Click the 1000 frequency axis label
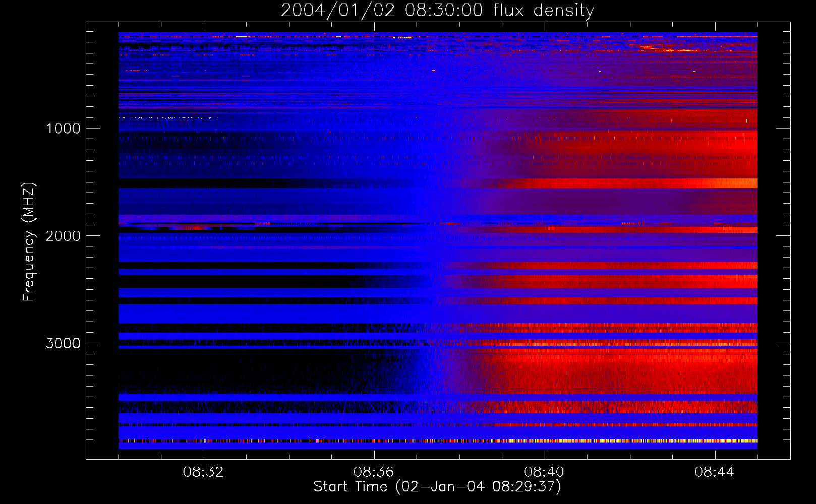Screen dimensions: 816x504 [x=63, y=129]
